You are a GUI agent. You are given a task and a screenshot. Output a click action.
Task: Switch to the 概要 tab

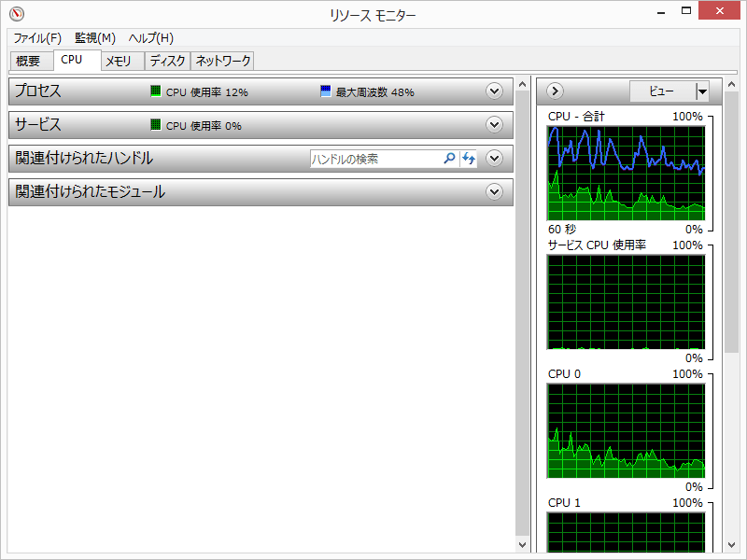point(32,61)
